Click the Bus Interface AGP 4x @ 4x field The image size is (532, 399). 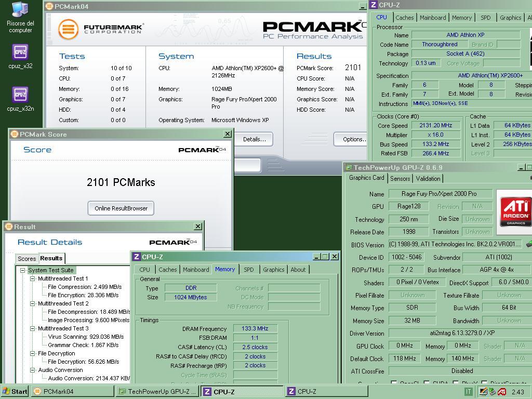click(x=497, y=270)
